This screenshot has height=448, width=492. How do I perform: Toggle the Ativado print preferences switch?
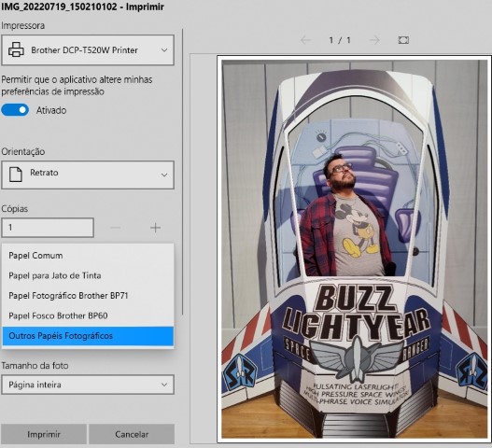click(x=15, y=110)
